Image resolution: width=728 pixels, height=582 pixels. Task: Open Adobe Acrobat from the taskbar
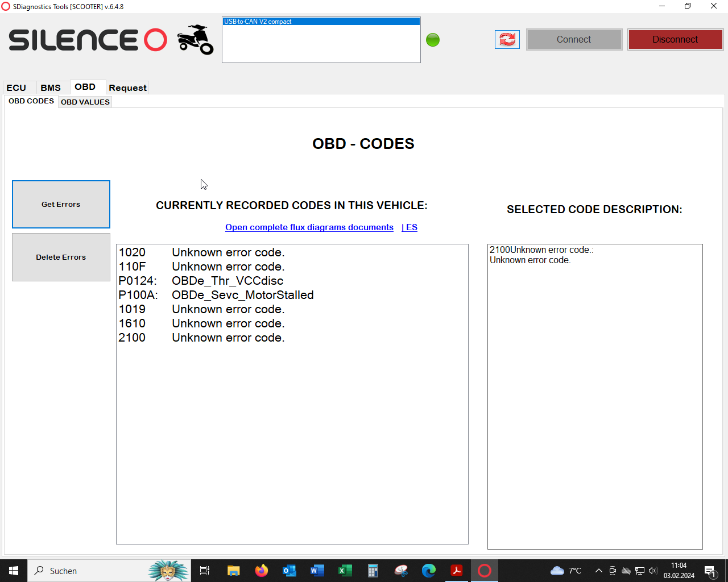[x=457, y=571]
